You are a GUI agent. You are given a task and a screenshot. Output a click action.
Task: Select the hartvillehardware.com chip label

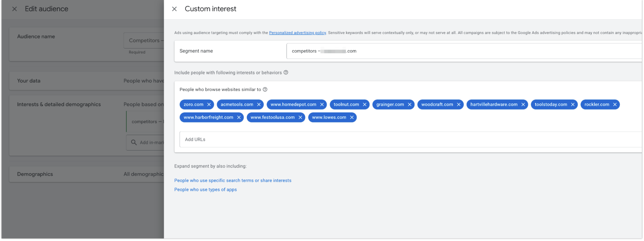[494, 104]
